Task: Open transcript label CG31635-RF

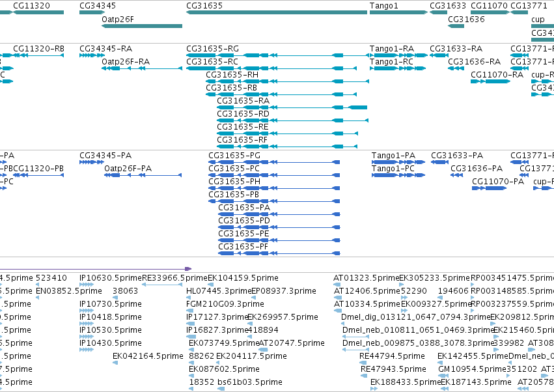Action: [x=242, y=140]
